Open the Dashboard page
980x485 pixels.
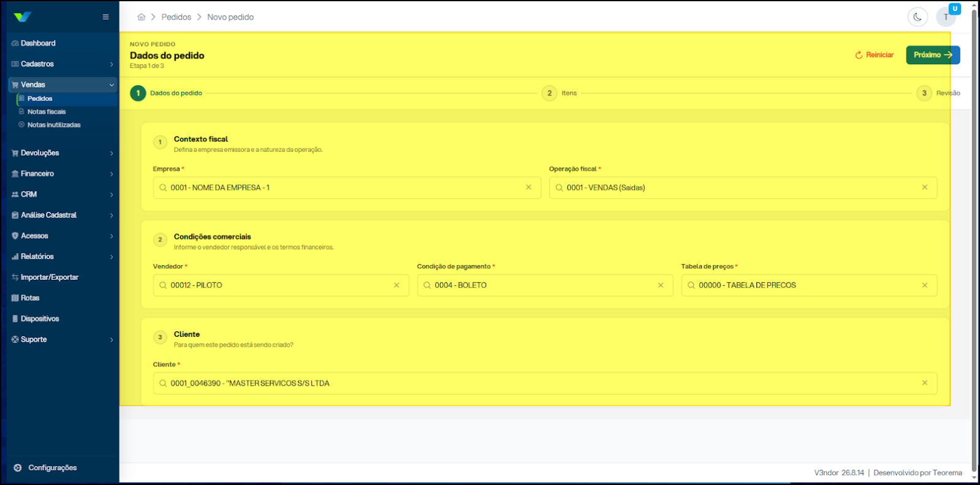click(x=63, y=43)
